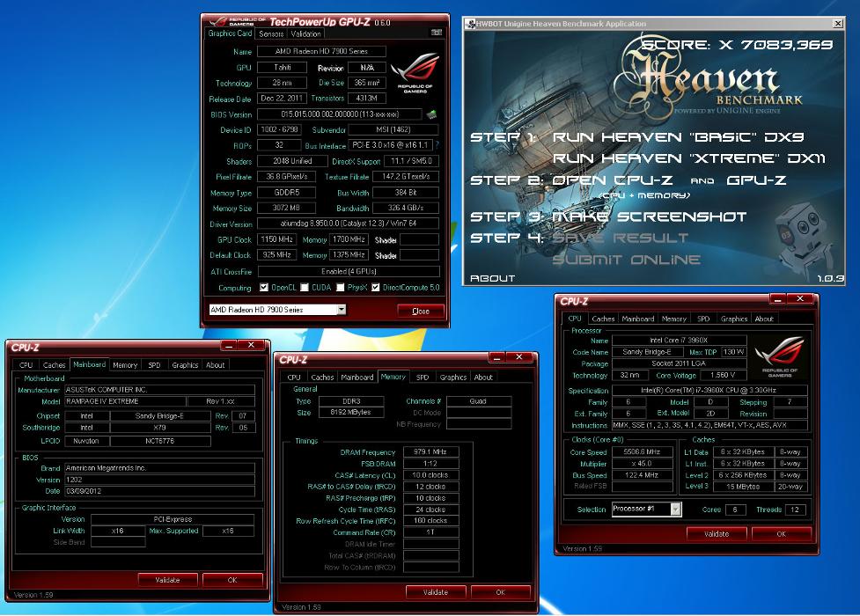Click the GPU-Z Name field AMD Radeon HD 7900 Series
This screenshot has height=616, width=860.
pos(321,51)
